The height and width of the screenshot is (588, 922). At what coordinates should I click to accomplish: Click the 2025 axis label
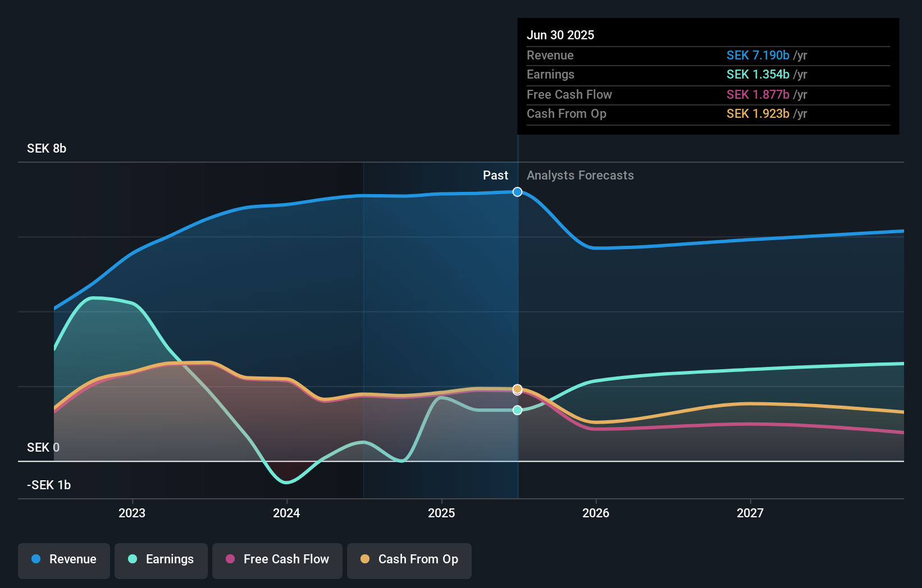coord(441,512)
